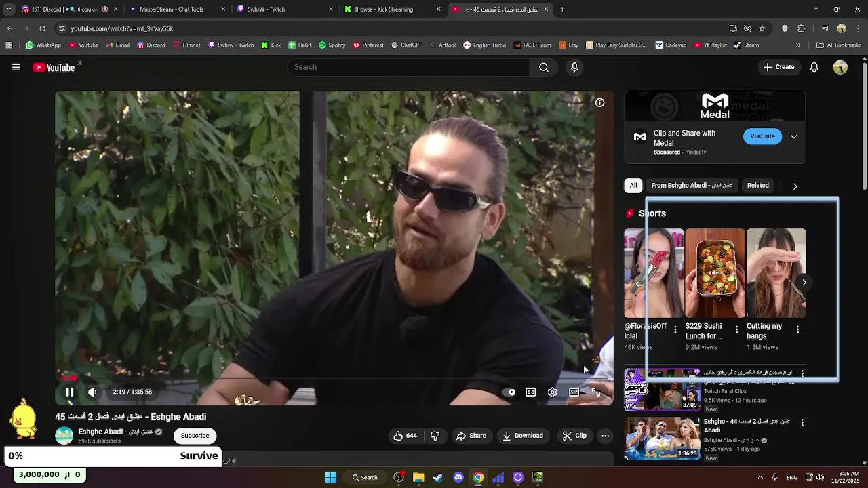Viewport: 868px width, 488px height.
Task: Visit the Medal sponsored site
Action: (x=762, y=136)
